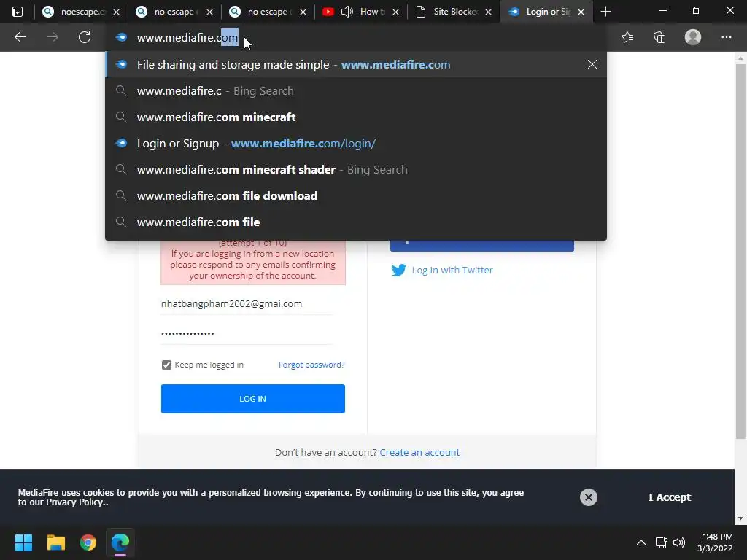
Task: Reload the current page
Action: (x=85, y=37)
